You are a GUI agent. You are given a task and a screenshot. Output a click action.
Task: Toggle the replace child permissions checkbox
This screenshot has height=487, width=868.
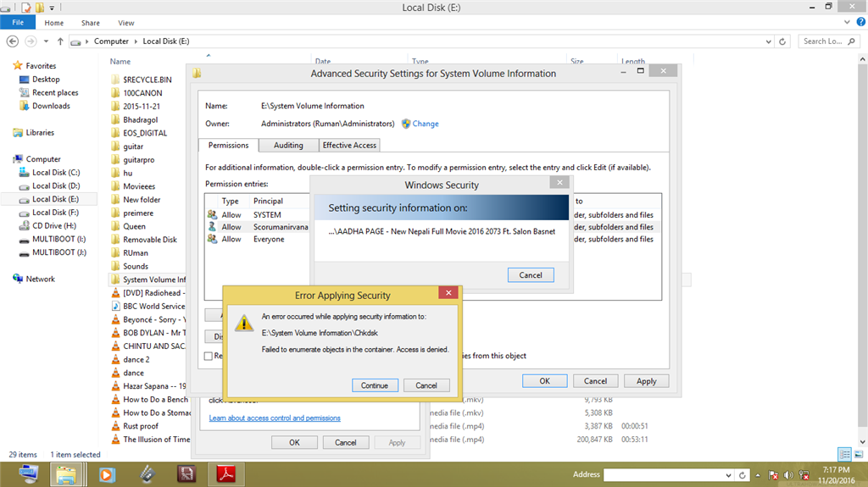point(209,357)
